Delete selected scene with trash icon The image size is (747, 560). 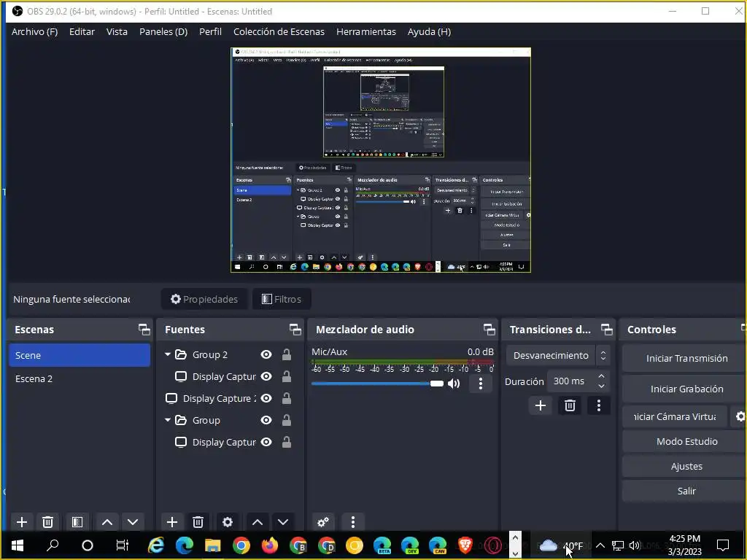[x=47, y=522]
